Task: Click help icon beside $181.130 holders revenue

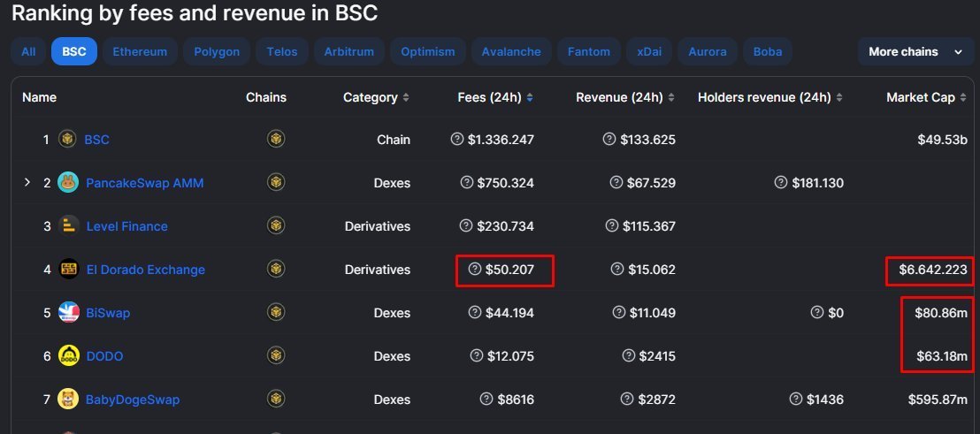Action: [x=781, y=182]
